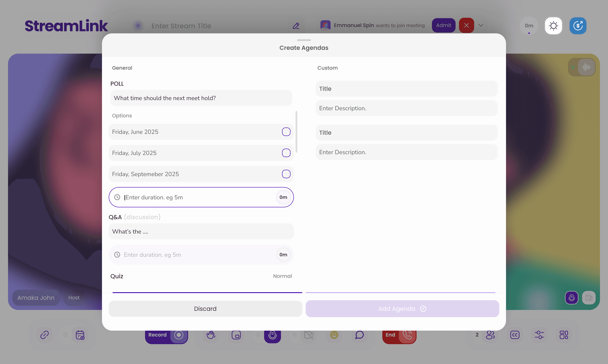This screenshot has width=608, height=364.
Task: Open the settings sliders icon
Action: pyautogui.click(x=539, y=335)
